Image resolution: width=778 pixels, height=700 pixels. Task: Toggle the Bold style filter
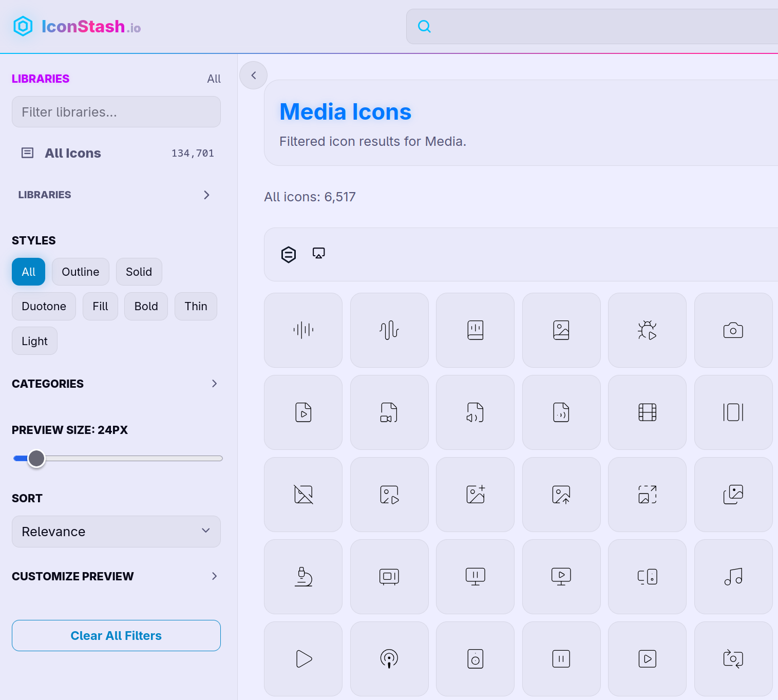[146, 307]
